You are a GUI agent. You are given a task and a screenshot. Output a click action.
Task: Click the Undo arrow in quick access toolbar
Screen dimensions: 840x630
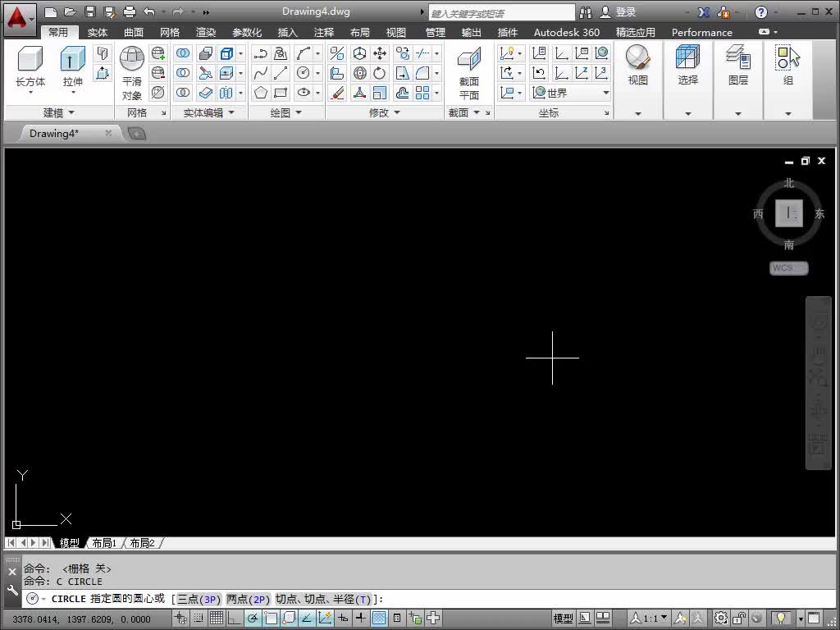point(150,11)
